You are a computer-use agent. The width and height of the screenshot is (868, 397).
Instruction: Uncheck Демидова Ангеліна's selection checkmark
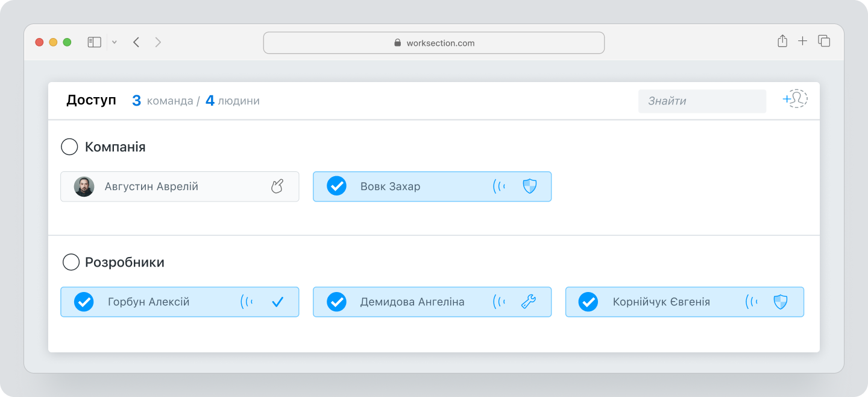click(336, 302)
